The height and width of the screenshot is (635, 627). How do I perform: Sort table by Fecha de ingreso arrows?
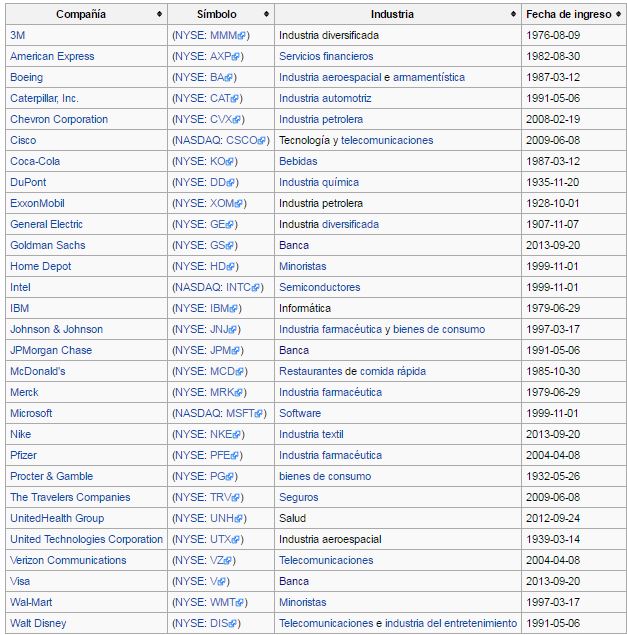pyautogui.click(x=618, y=14)
